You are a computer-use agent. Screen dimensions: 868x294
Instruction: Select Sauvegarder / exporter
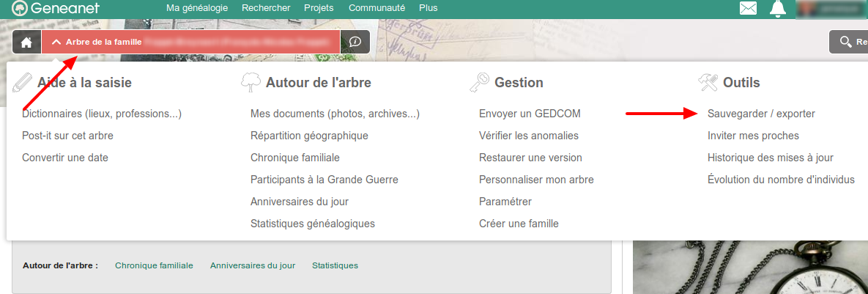[x=761, y=114]
